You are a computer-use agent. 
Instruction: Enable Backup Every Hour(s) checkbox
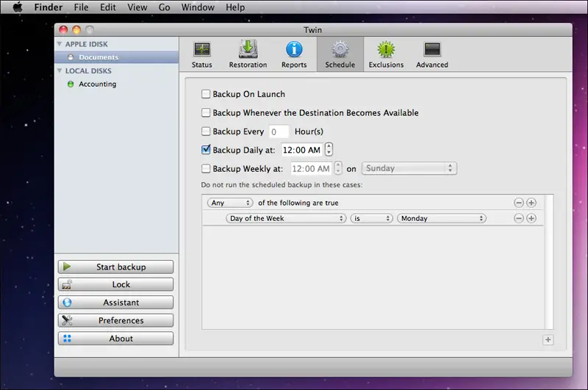(206, 131)
